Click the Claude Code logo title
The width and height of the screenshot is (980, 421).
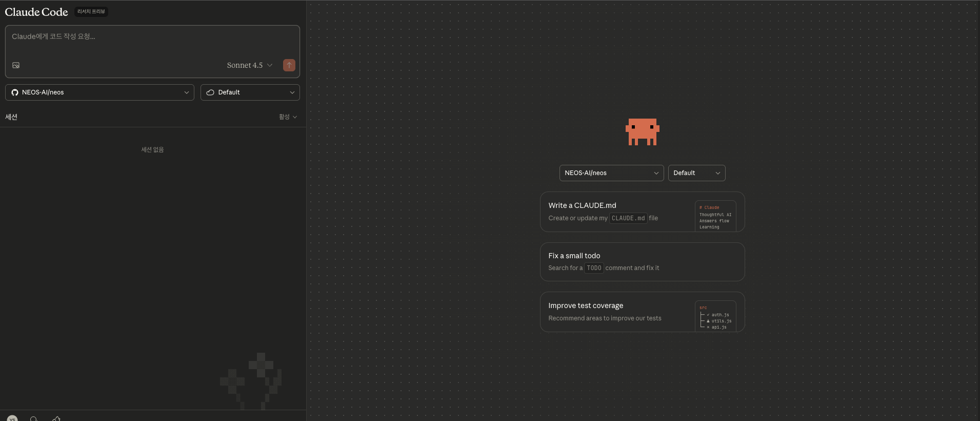(x=36, y=12)
